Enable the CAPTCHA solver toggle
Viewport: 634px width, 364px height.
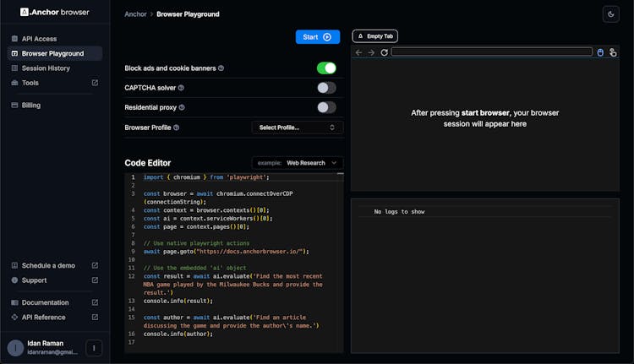click(326, 88)
